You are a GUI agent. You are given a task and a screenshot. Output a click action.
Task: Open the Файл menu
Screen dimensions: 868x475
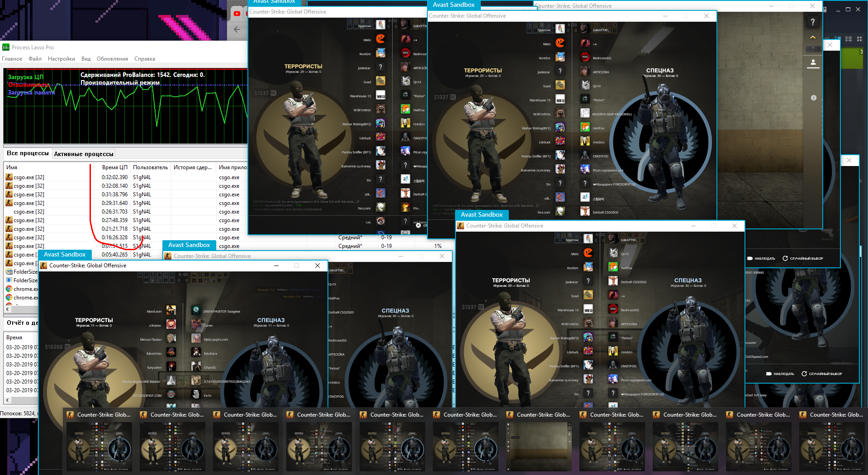[35, 59]
